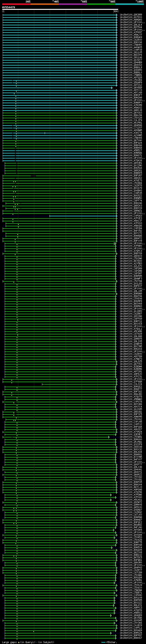The width and height of the screenshot is (146, 644).
Task: Select the query name AV554479
Action: click(8, 7)
